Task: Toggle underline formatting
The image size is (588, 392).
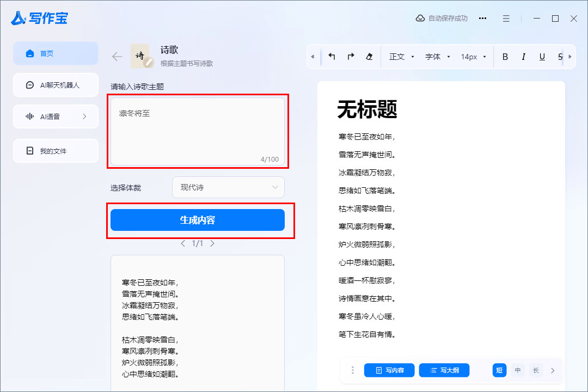Action: [x=542, y=57]
